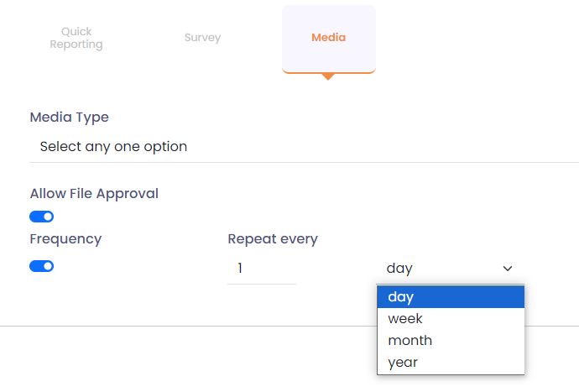The width and height of the screenshot is (579, 392).
Task: Click into the Repeat every number field
Action: pos(261,269)
